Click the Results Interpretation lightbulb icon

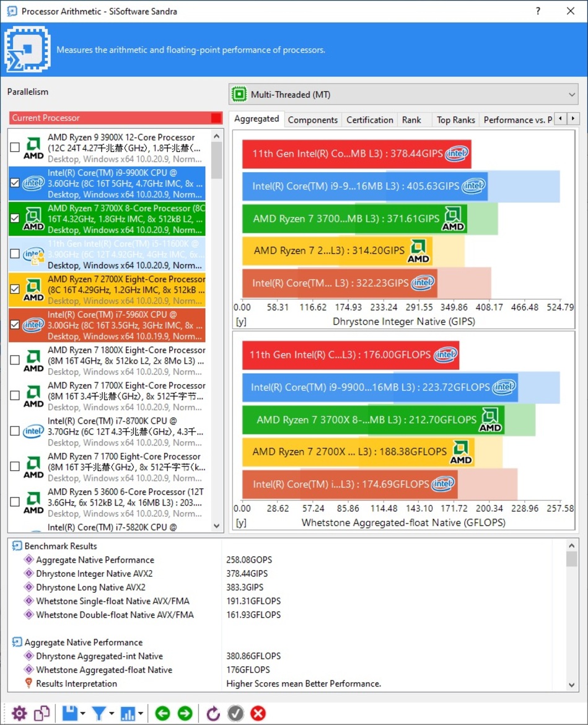tap(29, 683)
